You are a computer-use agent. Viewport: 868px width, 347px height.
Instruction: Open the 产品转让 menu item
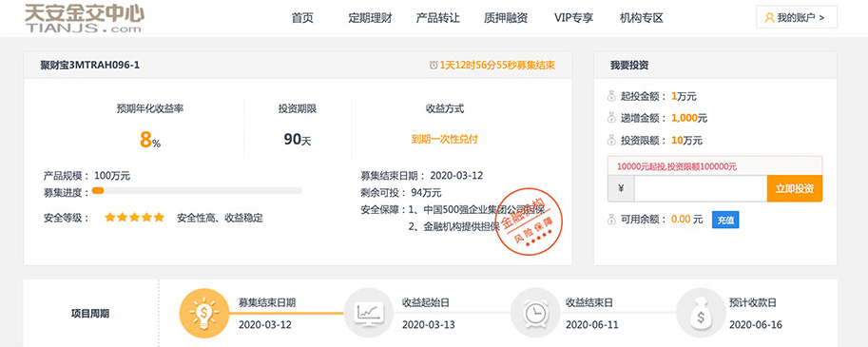click(x=438, y=18)
